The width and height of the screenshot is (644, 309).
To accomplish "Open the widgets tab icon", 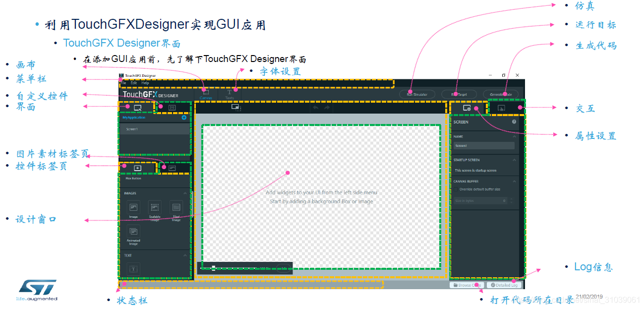I will 137,168.
